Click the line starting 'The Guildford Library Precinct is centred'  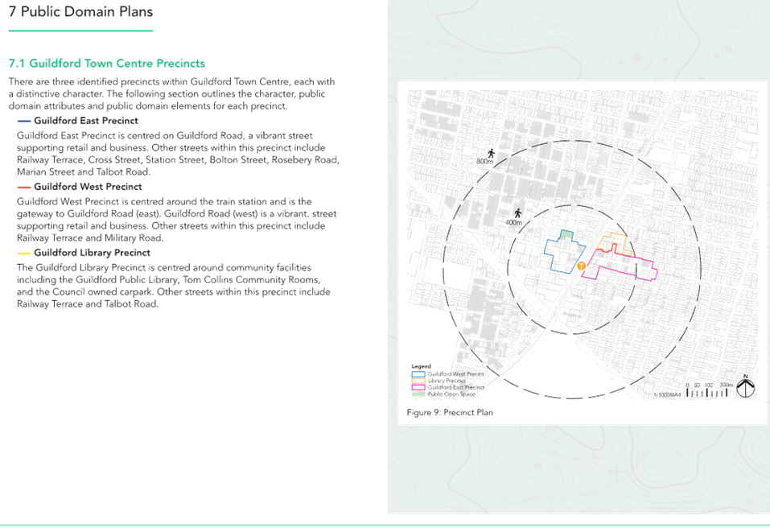click(164, 267)
